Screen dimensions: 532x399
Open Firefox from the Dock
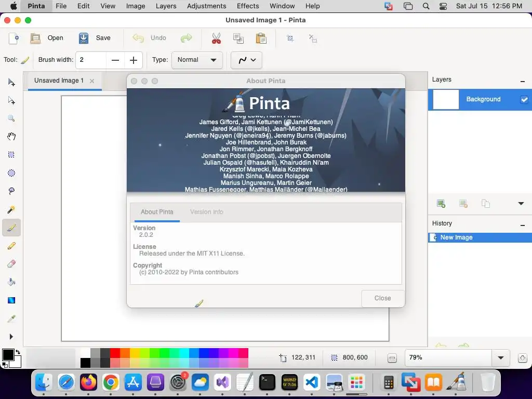point(88,382)
